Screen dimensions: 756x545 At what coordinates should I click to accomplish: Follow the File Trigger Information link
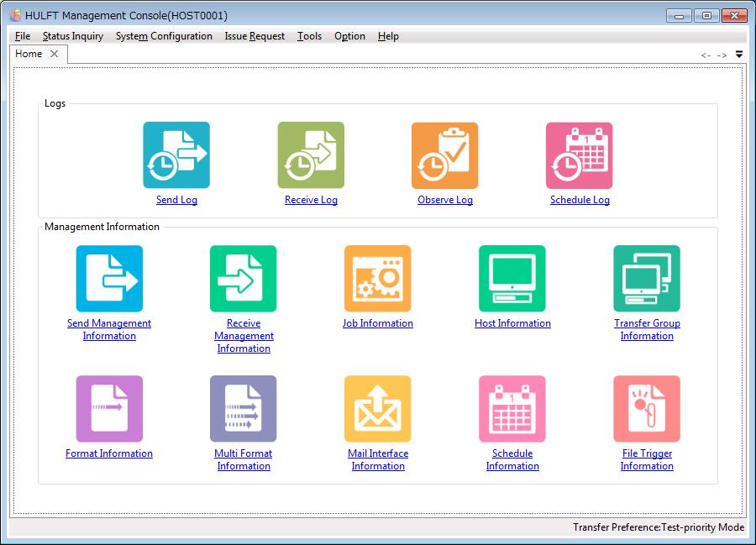tap(647, 459)
